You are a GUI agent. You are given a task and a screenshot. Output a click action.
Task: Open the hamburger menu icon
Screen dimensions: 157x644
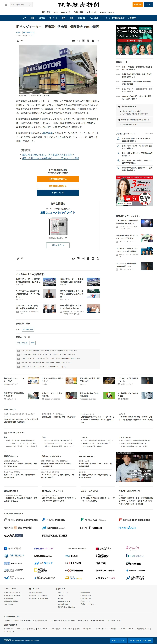tap(6, 5)
